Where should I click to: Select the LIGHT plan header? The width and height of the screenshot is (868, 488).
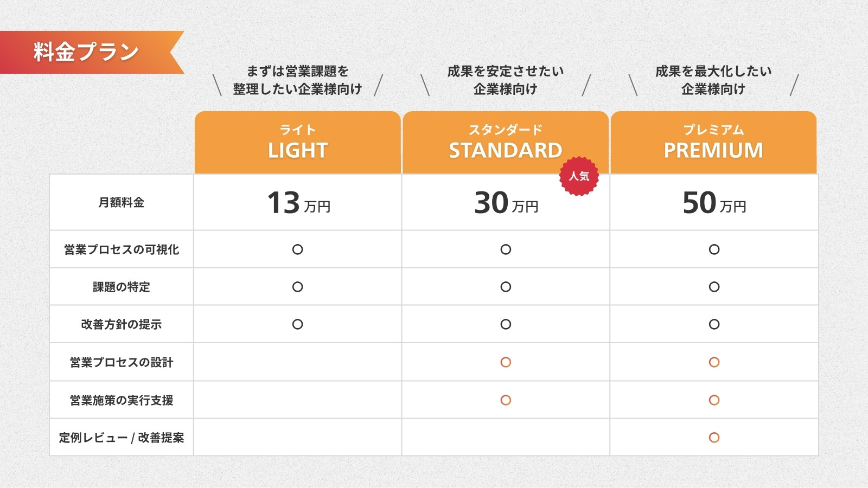(x=297, y=143)
